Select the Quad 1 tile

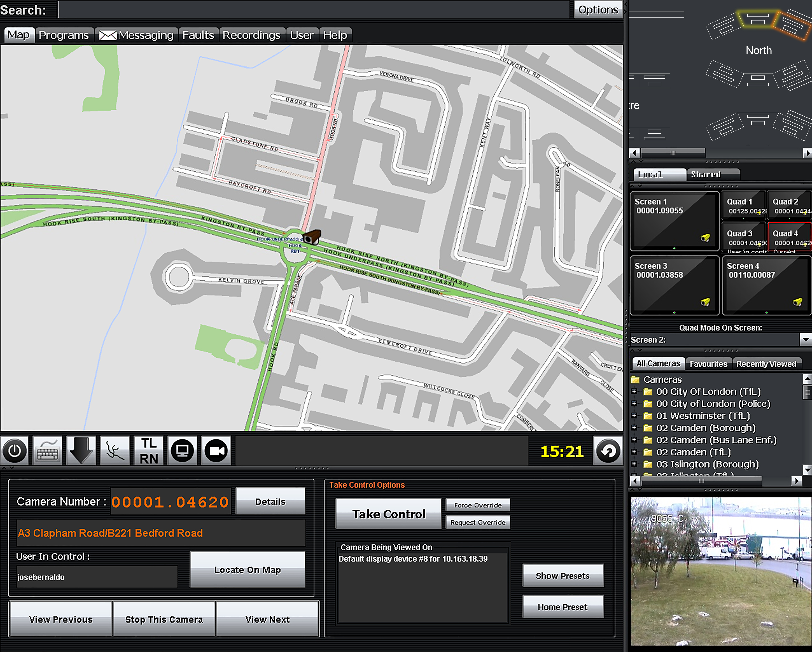point(744,205)
